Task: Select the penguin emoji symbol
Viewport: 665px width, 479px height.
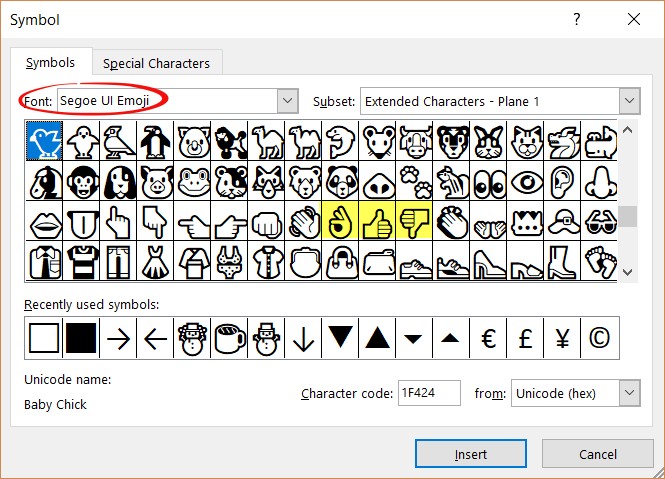Action: pyautogui.click(x=156, y=141)
